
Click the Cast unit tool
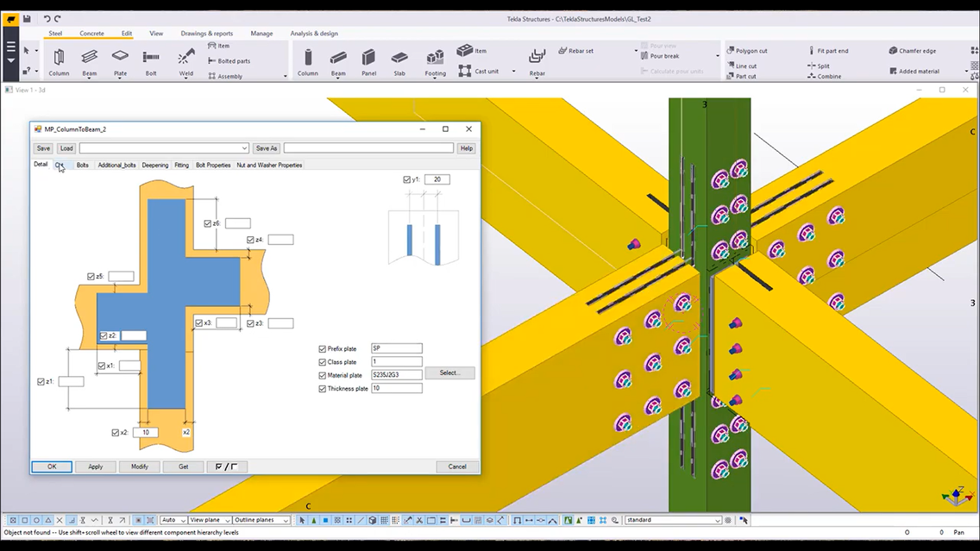coord(478,71)
